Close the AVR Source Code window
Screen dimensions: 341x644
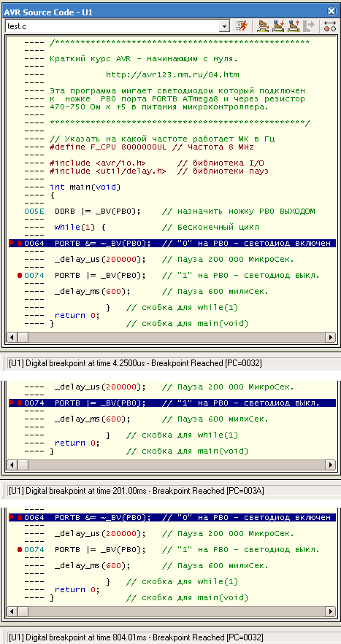pos(331,12)
